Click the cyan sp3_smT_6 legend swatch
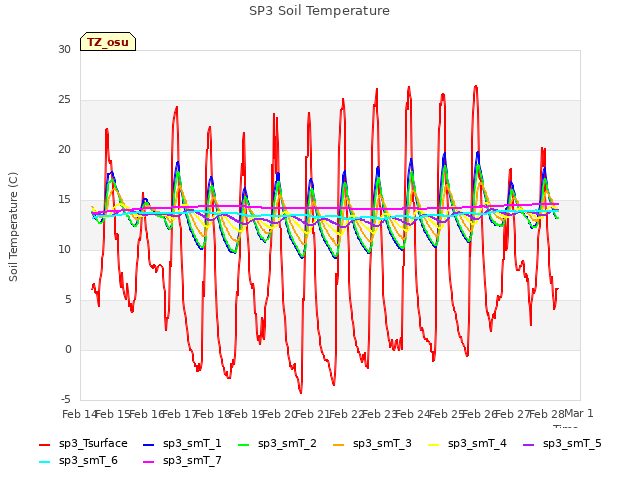 point(44,462)
